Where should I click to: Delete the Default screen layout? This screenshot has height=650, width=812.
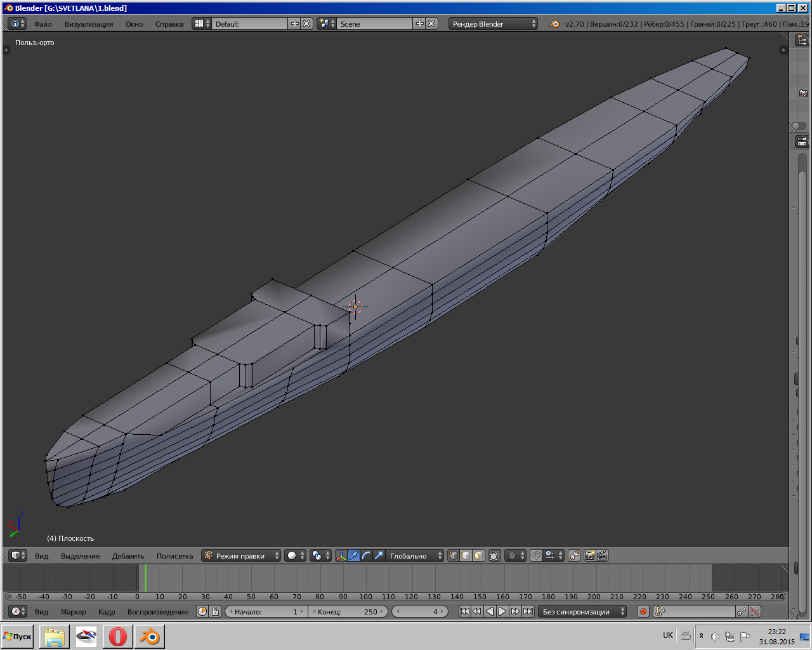tap(307, 23)
